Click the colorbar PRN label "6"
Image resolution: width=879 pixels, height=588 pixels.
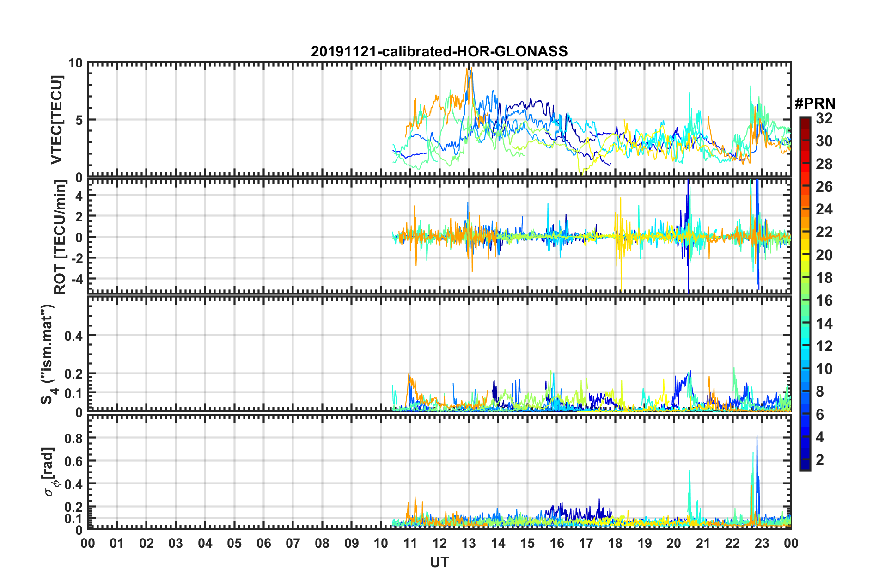tap(820, 414)
